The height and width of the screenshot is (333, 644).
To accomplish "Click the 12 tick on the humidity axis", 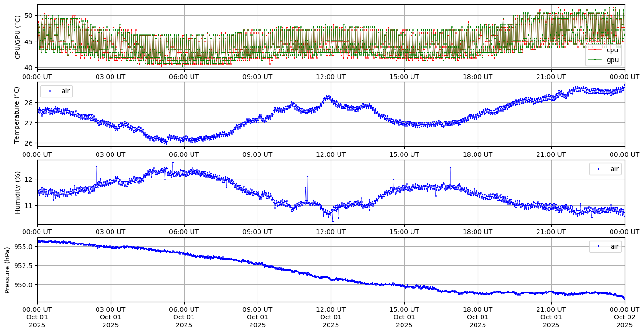I will [29, 179].
